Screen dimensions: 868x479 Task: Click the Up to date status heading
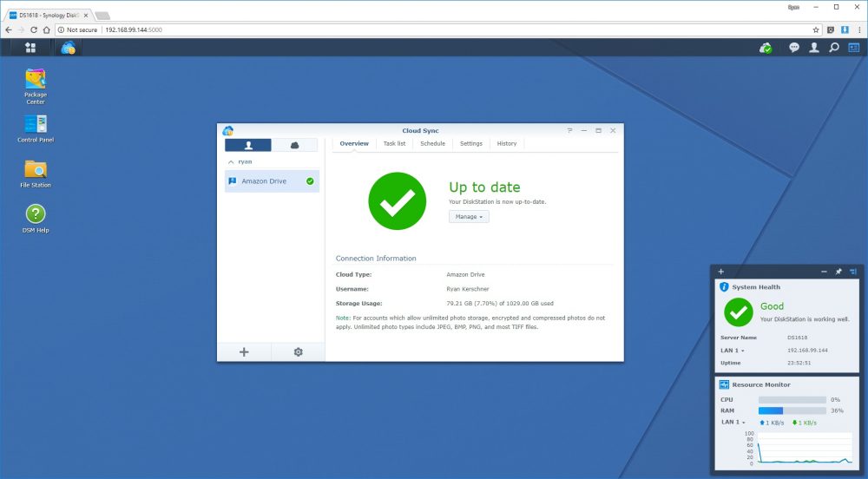[485, 187]
